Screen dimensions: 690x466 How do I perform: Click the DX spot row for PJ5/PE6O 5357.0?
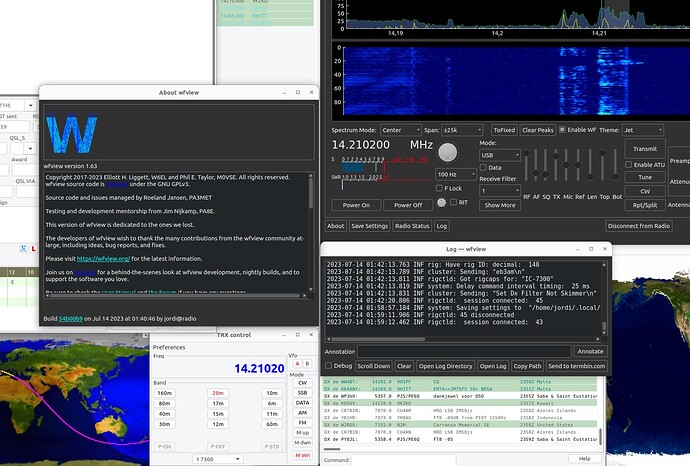click(460, 396)
